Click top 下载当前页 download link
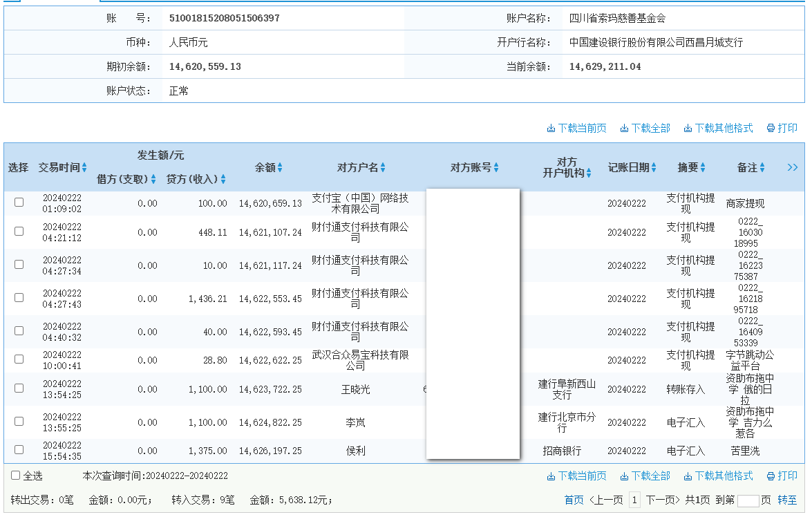This screenshot has width=812, height=517. (x=577, y=128)
